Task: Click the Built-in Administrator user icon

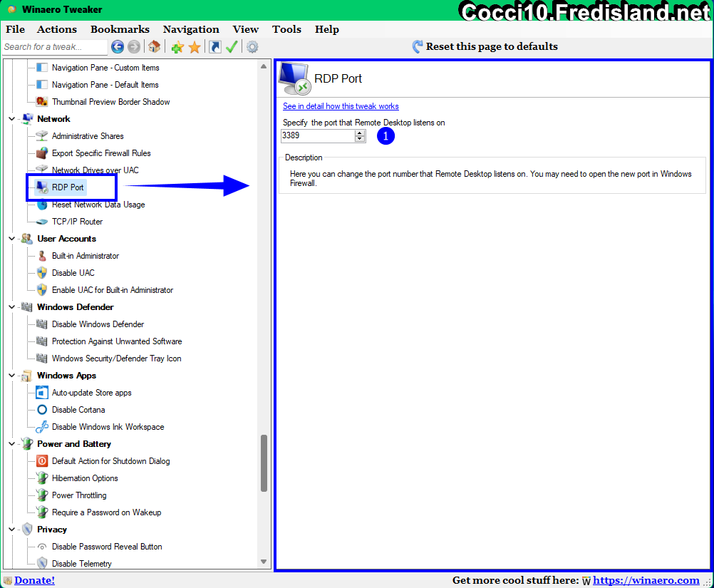Action: click(x=42, y=256)
